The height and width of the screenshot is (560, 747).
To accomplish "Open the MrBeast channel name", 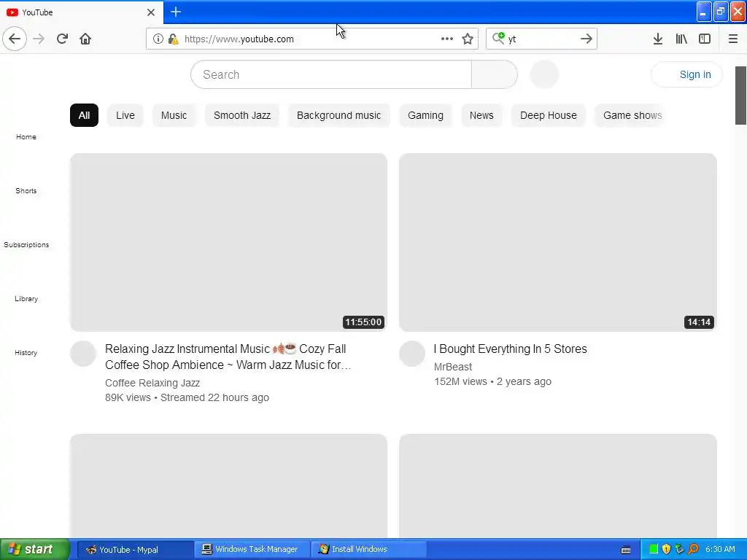I will pos(452,367).
